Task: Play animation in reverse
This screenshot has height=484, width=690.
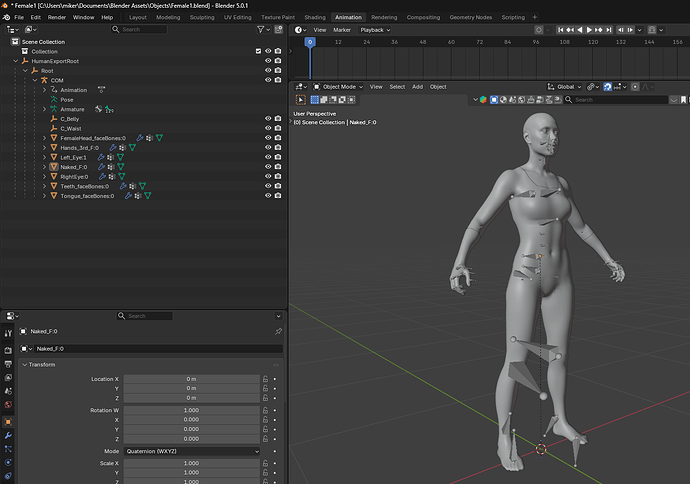Action: pos(580,30)
